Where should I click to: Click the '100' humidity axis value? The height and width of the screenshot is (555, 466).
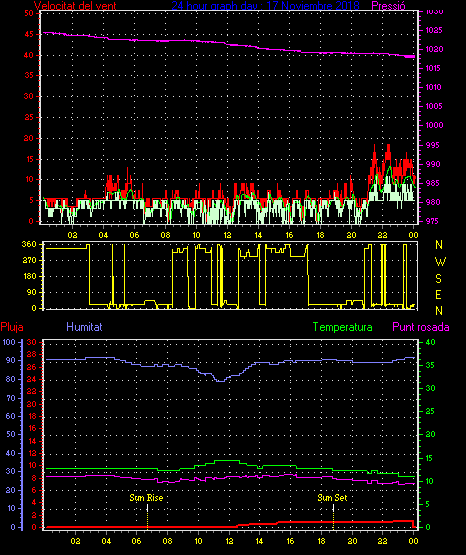9,342
